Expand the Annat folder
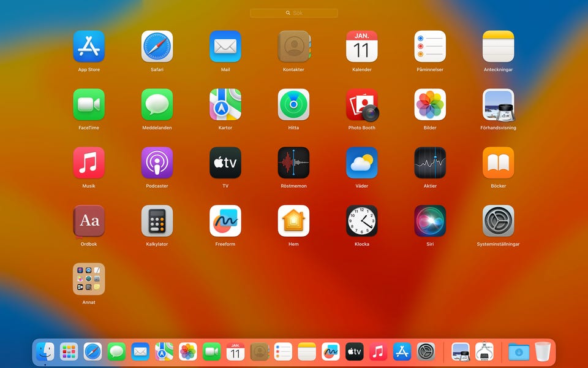 [x=89, y=279]
